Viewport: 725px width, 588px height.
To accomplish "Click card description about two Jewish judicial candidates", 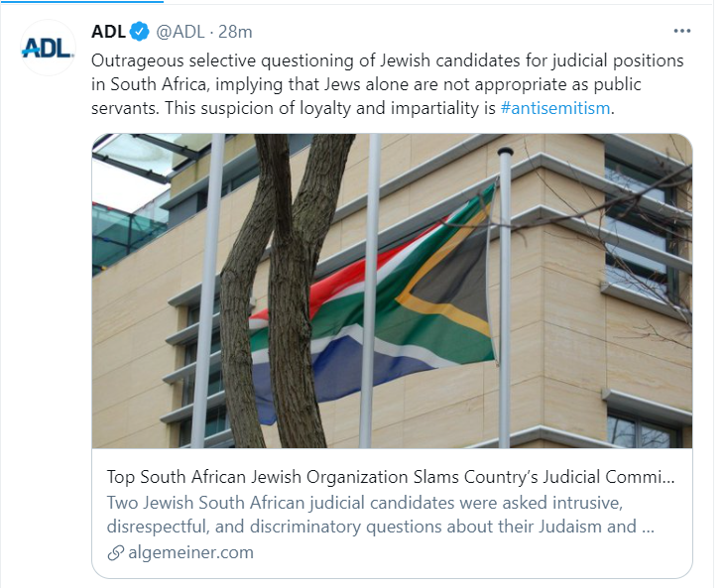I will [x=381, y=515].
